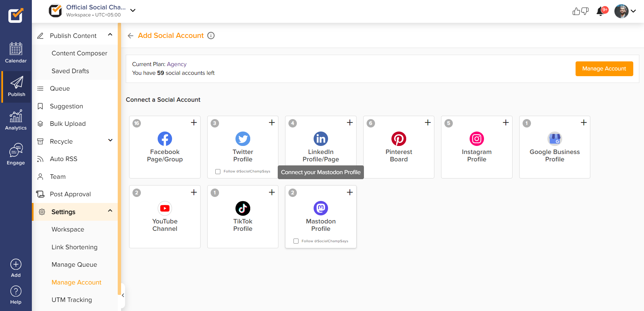Open UTM Tracking settings

(72, 300)
